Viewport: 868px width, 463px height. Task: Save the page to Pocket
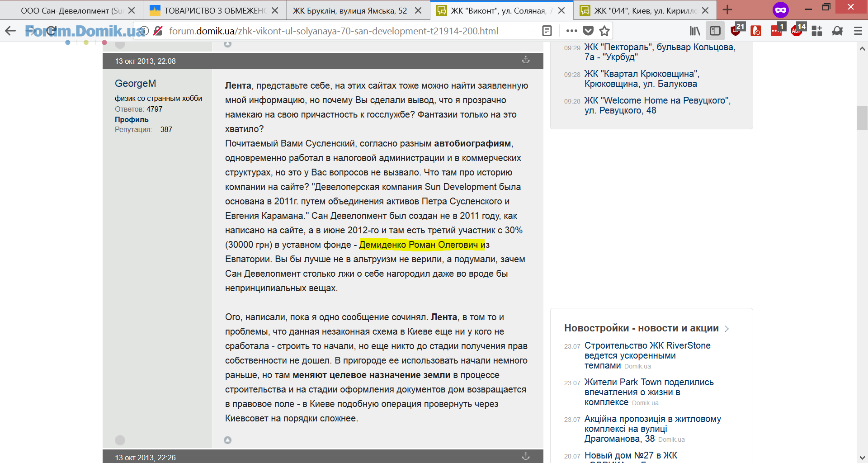(588, 31)
